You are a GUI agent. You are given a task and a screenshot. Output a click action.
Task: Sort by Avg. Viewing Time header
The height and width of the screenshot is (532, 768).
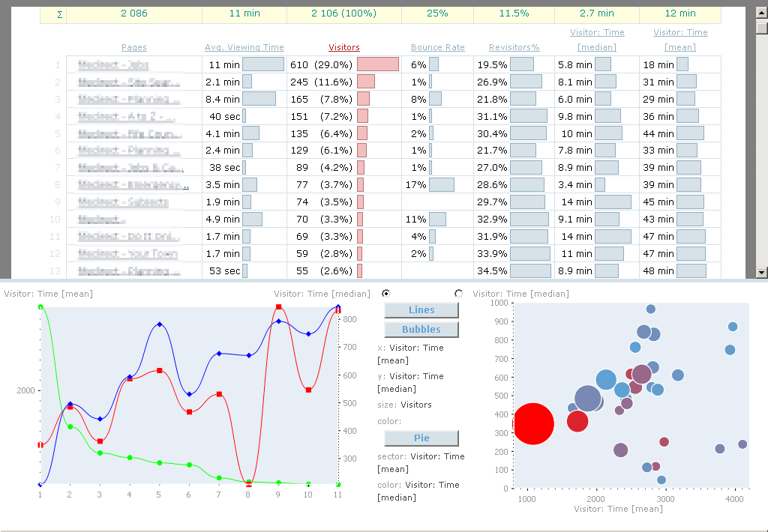coord(244,47)
